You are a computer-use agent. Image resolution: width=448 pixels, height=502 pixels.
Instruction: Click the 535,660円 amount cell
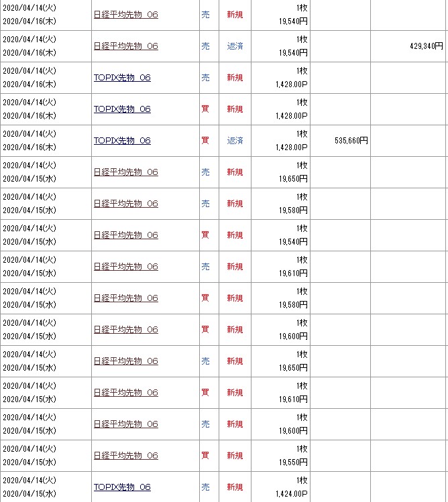coord(351,141)
